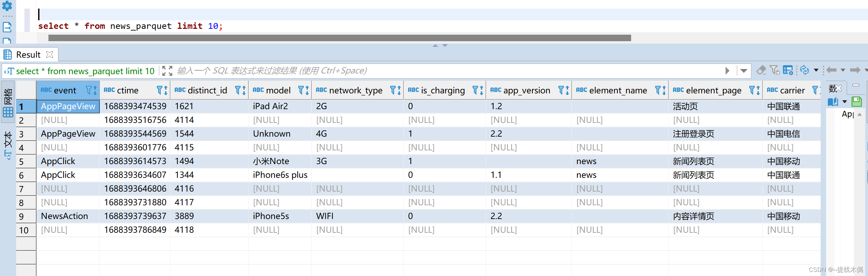
Task: Select the carrier column header
Action: click(x=791, y=90)
